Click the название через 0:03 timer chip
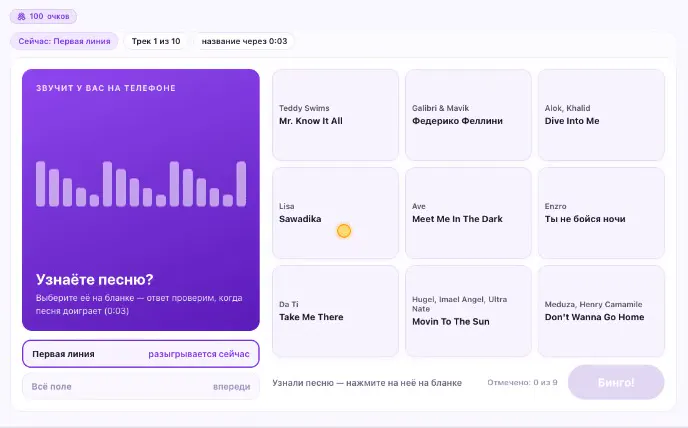The width and height of the screenshot is (688, 428). point(244,41)
